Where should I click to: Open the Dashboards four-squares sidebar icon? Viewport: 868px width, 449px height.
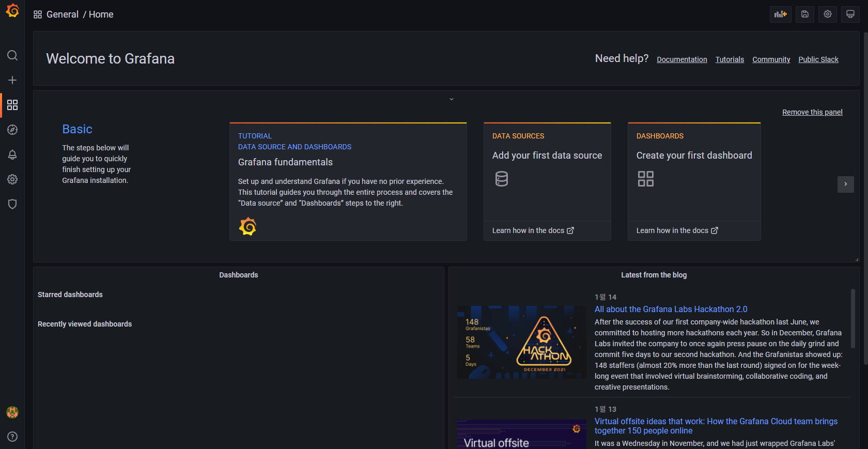coord(12,105)
